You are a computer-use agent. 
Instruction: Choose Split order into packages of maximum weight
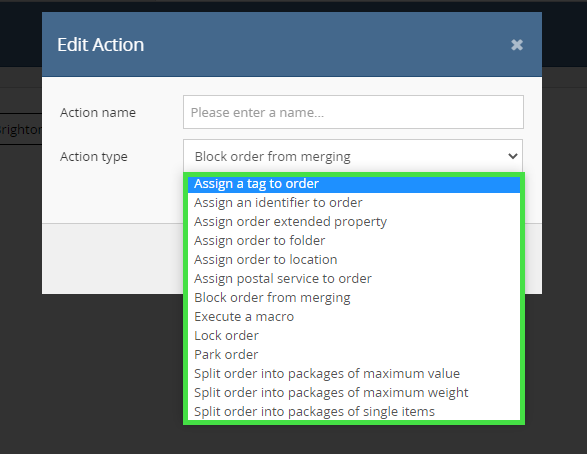tap(354, 393)
